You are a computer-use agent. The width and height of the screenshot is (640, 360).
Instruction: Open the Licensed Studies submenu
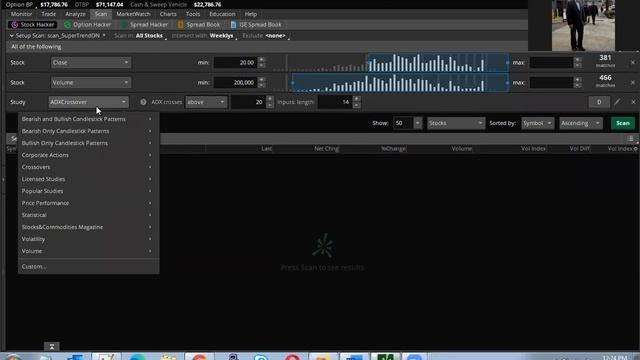(x=88, y=179)
